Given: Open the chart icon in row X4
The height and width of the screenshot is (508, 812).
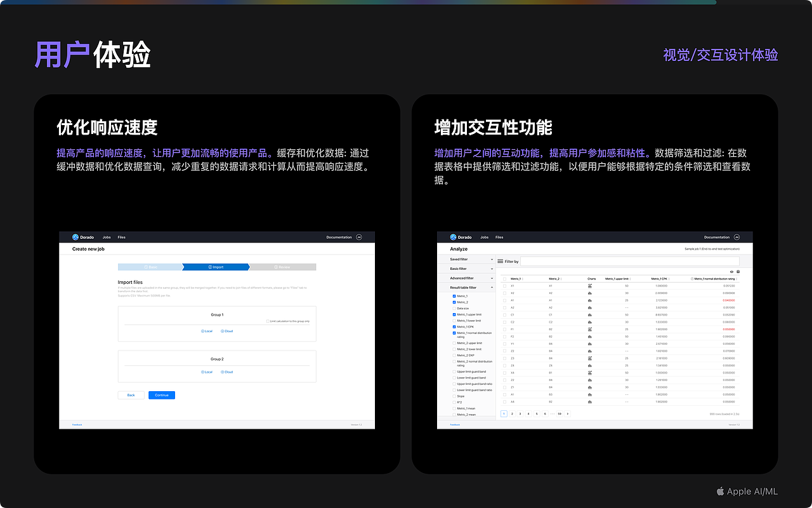Looking at the screenshot, I should (590, 373).
